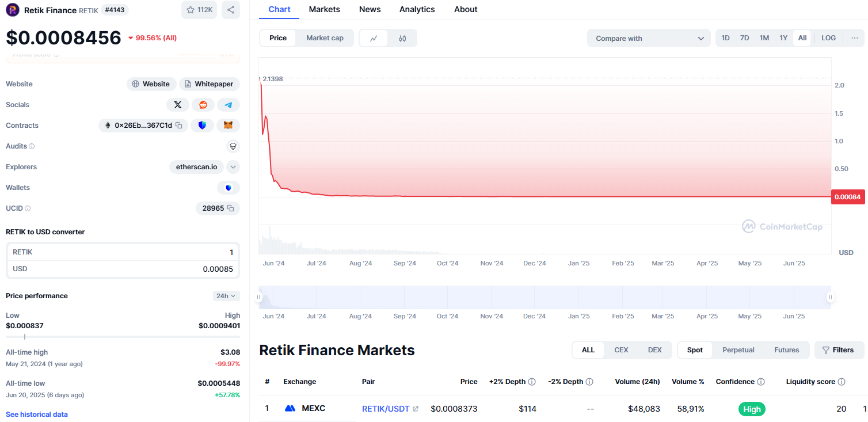Open the 24h price performance dropdown

[x=226, y=296]
